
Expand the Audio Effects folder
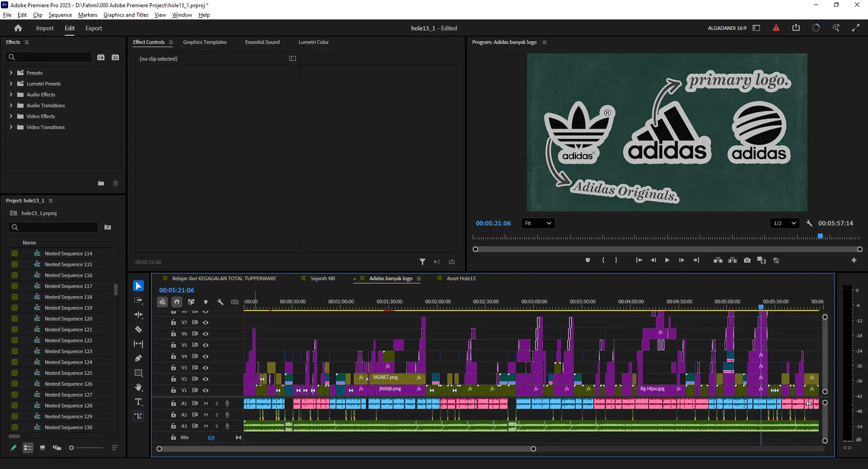11,94
